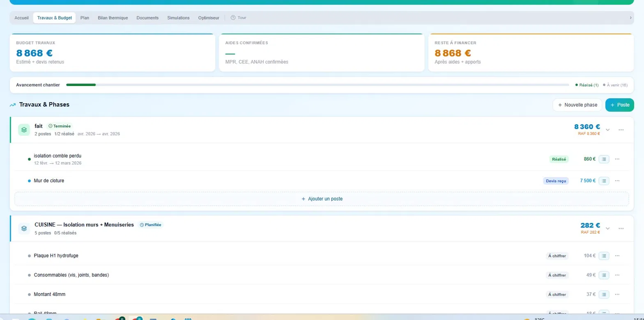Expand tab bar with the right arrow chevron
Viewport: 644px width, 320px height.
[x=630, y=18]
